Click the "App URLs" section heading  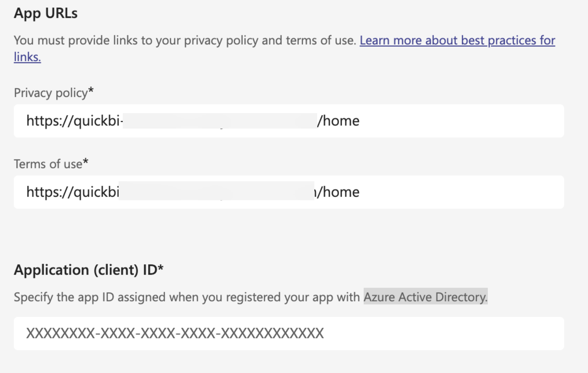(x=46, y=13)
